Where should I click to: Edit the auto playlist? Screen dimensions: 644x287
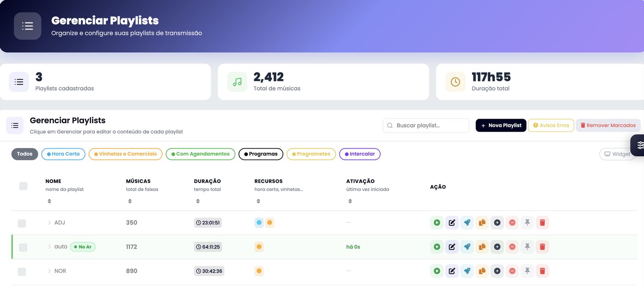(x=452, y=247)
